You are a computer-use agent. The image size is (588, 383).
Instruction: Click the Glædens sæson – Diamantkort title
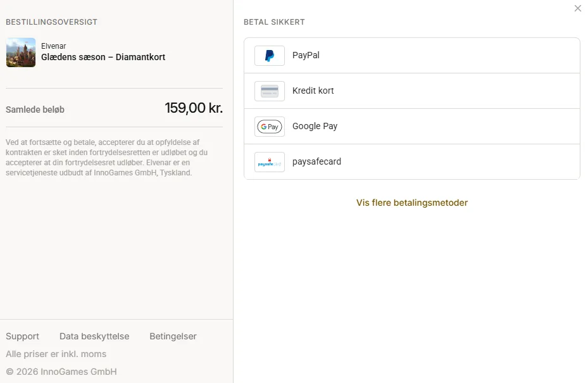[103, 57]
